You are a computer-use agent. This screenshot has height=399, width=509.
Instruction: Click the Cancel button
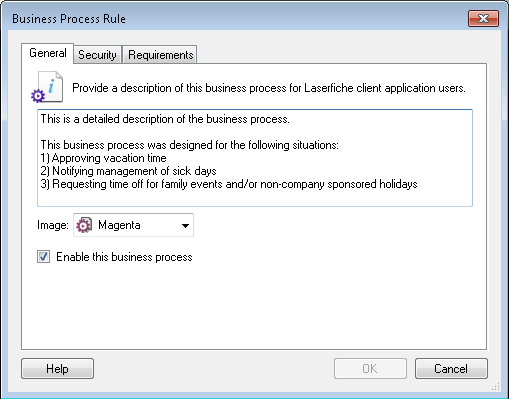point(451,369)
